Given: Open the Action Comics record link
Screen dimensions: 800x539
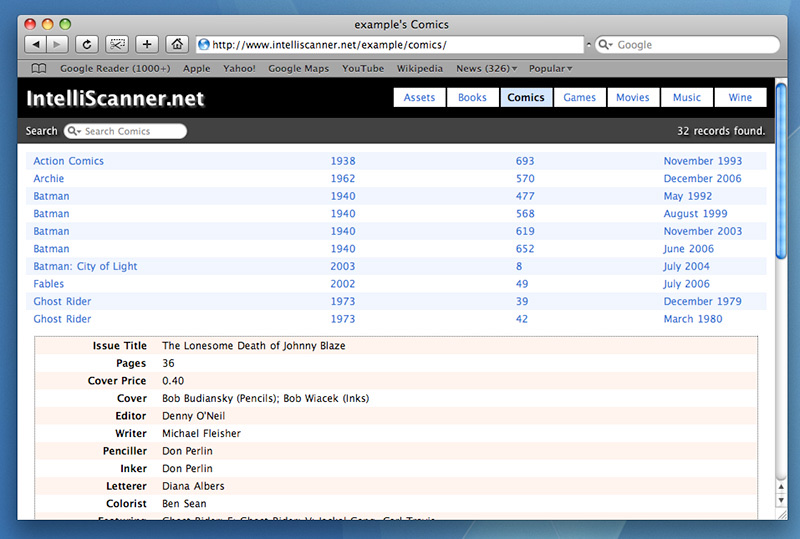Looking at the screenshot, I should [68, 161].
